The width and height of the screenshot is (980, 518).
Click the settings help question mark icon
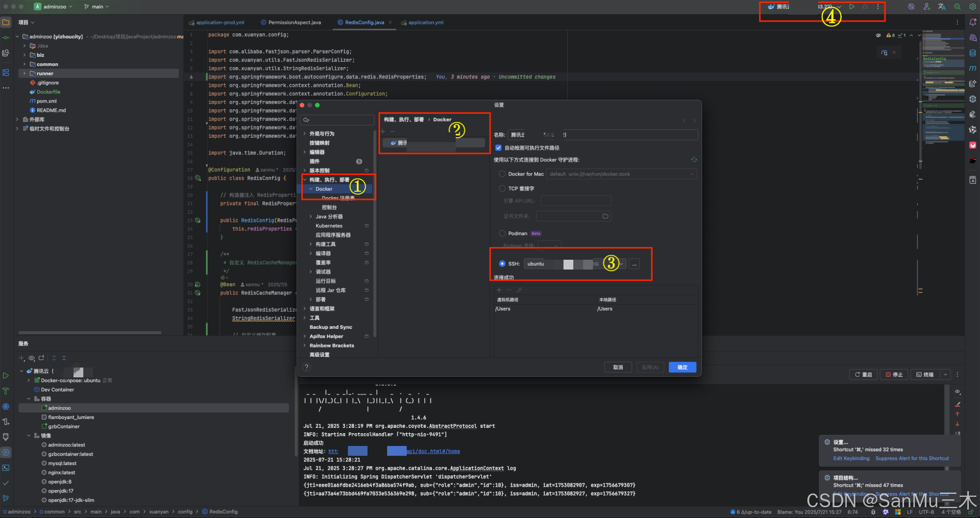pyautogui.click(x=307, y=367)
